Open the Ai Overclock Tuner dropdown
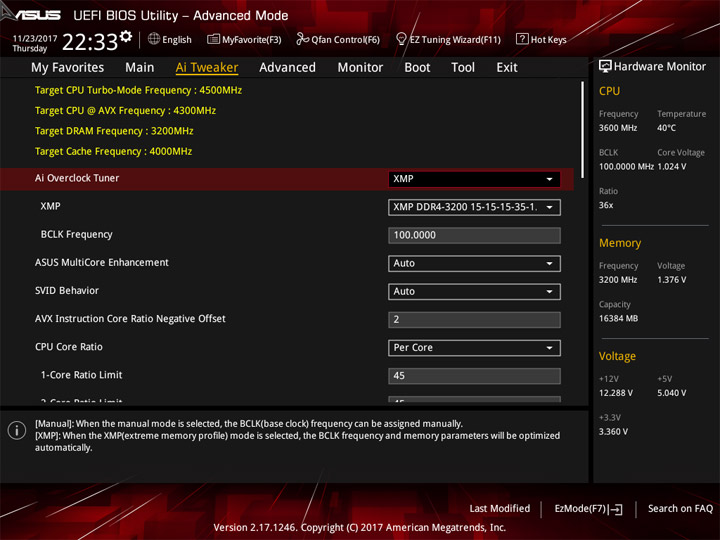Image resolution: width=720 pixels, height=540 pixels. tap(474, 179)
